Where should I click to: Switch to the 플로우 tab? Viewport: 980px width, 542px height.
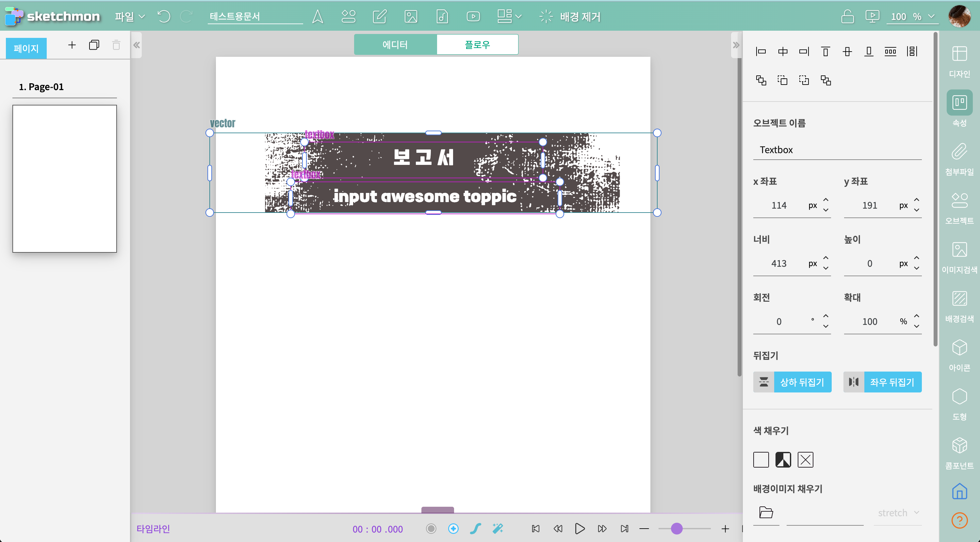point(477,45)
